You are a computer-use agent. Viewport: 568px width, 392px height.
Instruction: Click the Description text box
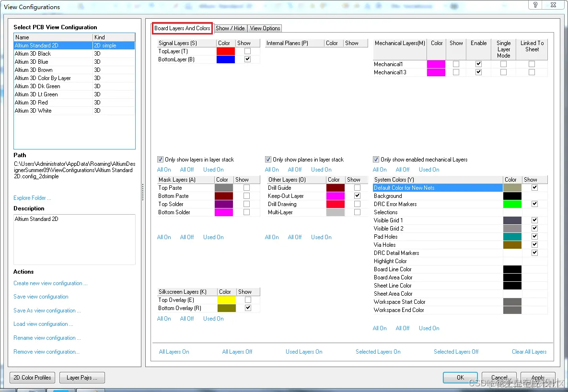[74, 240]
